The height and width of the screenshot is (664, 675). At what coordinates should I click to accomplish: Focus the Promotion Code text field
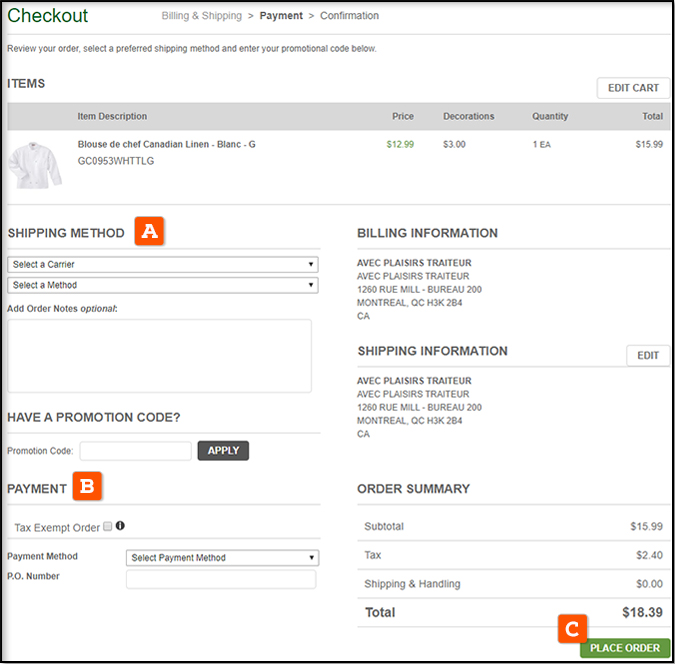pos(135,451)
